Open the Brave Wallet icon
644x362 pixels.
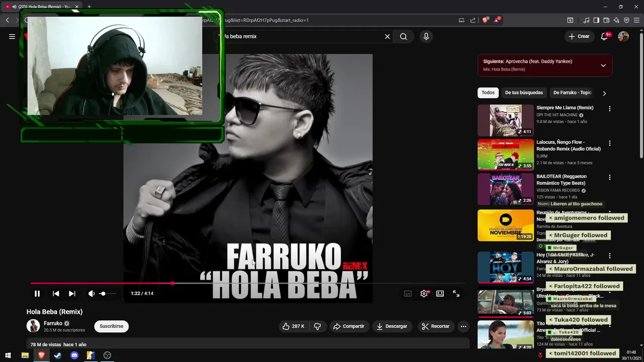606,20
